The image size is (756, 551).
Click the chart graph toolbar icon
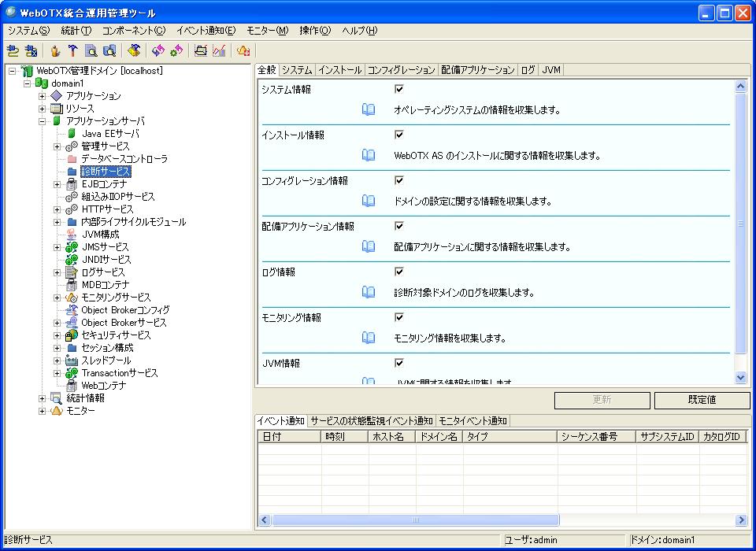pyautogui.click(x=219, y=51)
